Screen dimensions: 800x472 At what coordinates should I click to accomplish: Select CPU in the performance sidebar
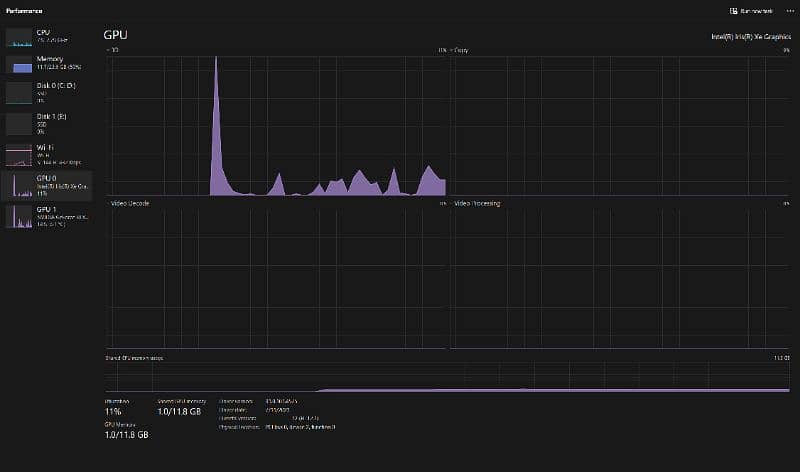(43, 33)
